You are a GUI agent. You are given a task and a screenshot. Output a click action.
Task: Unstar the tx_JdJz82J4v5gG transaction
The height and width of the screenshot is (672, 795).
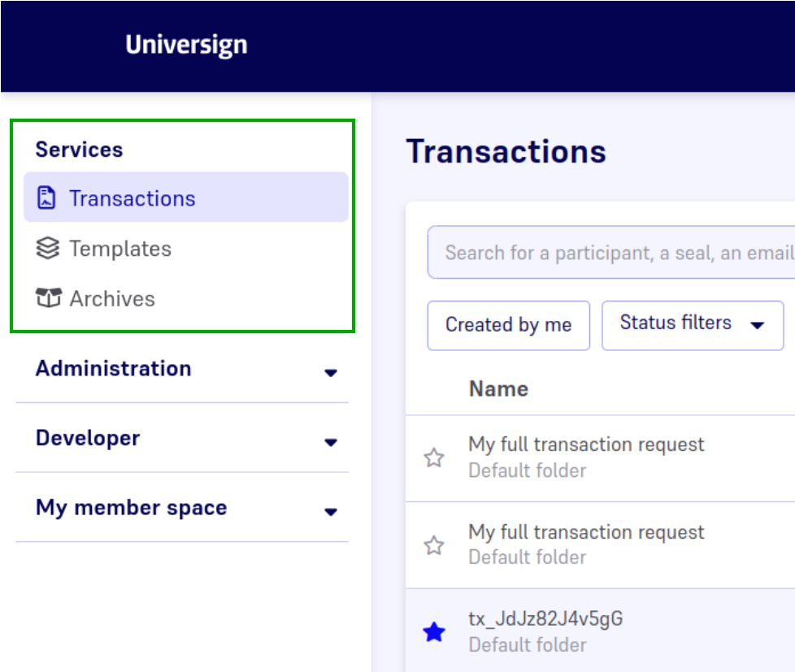tap(434, 632)
